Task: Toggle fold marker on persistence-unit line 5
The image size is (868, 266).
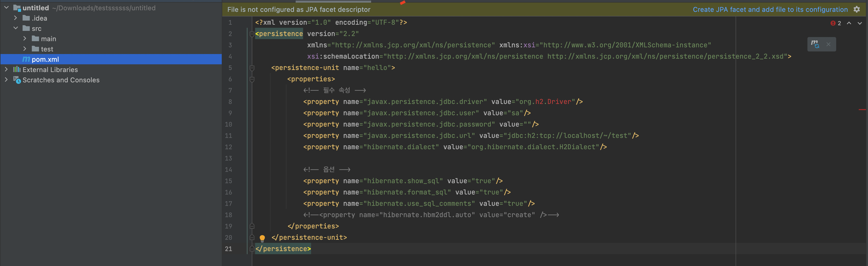Action: pyautogui.click(x=252, y=68)
